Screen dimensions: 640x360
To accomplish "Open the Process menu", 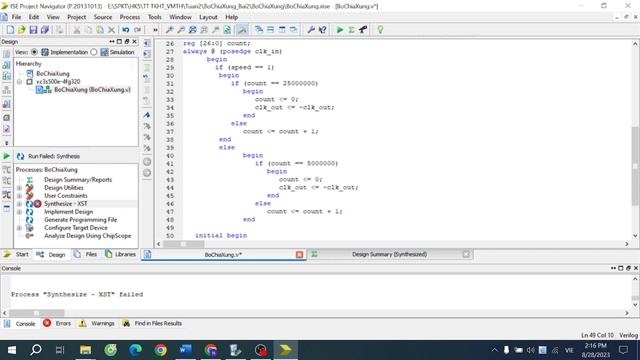I will pyautogui.click(x=130, y=17).
